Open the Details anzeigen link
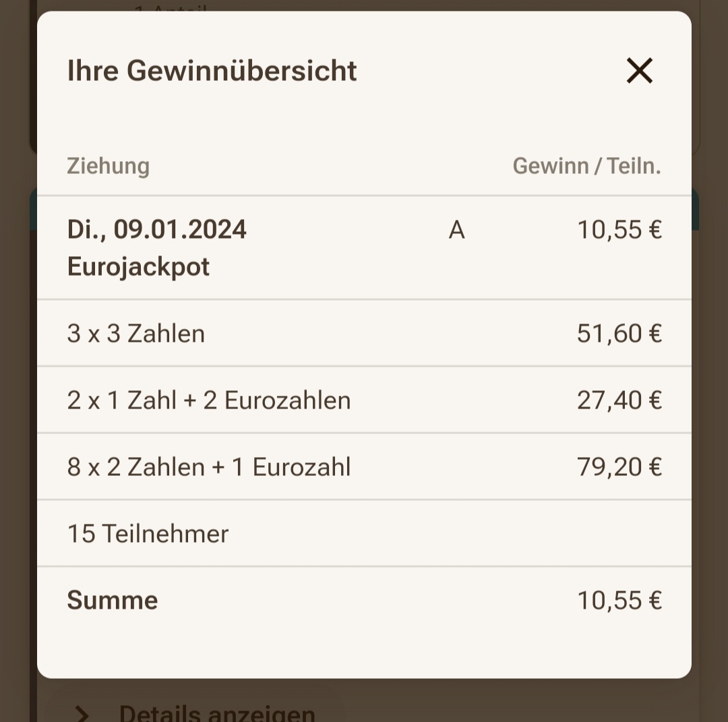 point(217,713)
